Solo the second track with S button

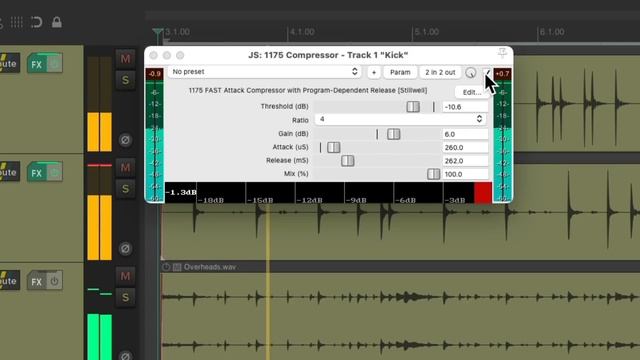(125, 189)
